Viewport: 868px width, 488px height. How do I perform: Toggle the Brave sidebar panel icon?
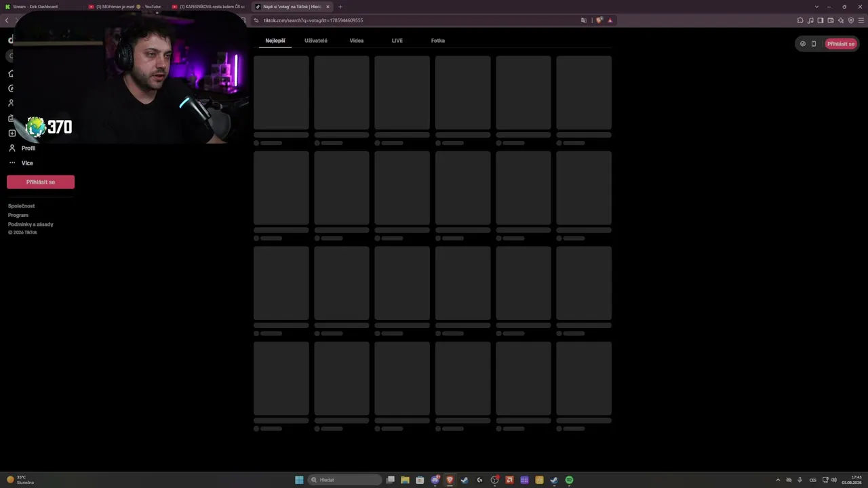pos(821,20)
